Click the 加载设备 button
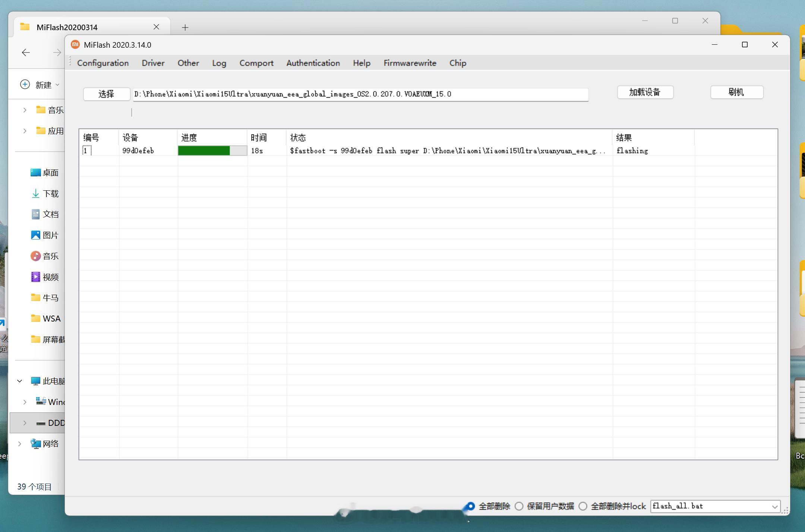The image size is (805, 532). point(645,92)
